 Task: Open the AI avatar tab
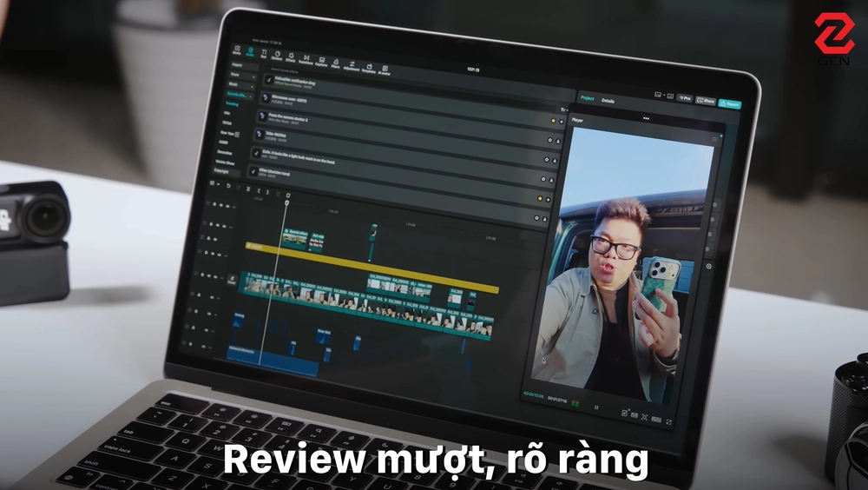(x=385, y=71)
